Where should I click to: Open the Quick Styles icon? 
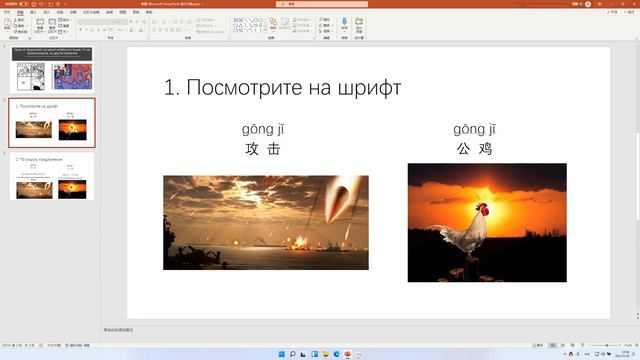point(284,21)
